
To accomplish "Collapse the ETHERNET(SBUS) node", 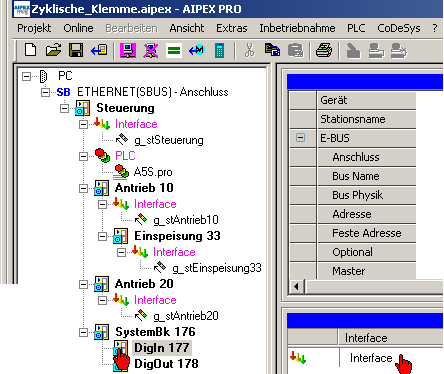I will click(x=45, y=92).
